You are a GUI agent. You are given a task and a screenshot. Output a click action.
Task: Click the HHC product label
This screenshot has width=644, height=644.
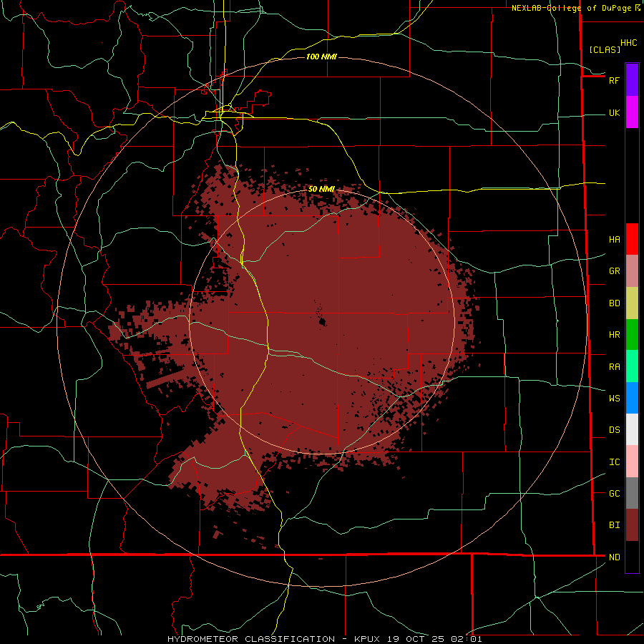tap(628, 43)
